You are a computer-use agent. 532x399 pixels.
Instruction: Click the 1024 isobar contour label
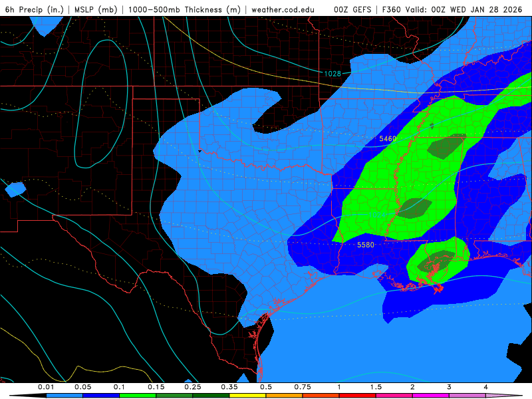coord(377,215)
